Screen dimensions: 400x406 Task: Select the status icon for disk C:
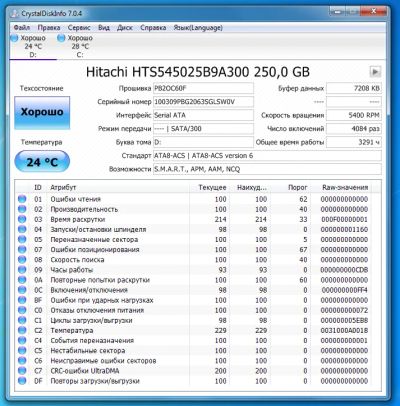pyautogui.click(x=61, y=38)
